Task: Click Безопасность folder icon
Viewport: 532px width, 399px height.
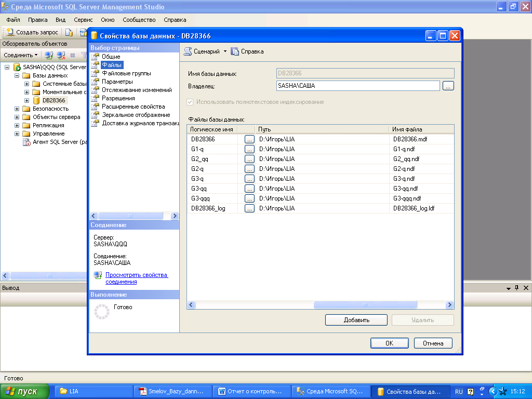Action: 26,109
